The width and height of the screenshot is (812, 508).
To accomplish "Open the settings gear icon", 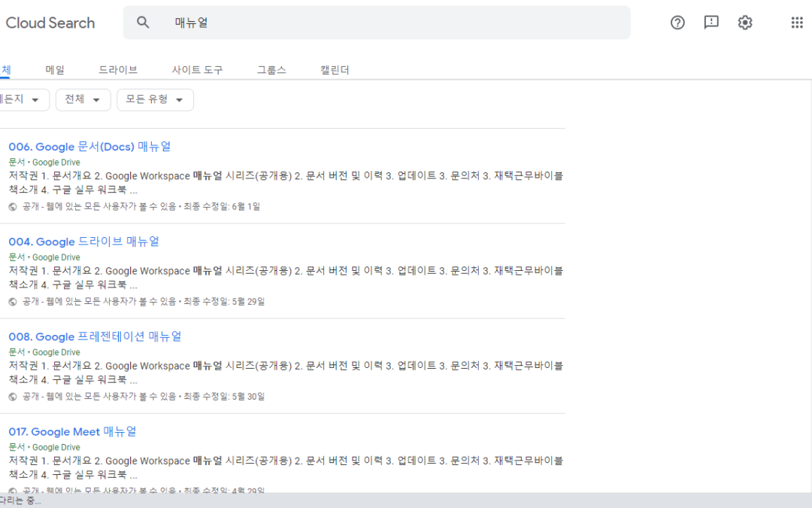I will click(x=744, y=23).
